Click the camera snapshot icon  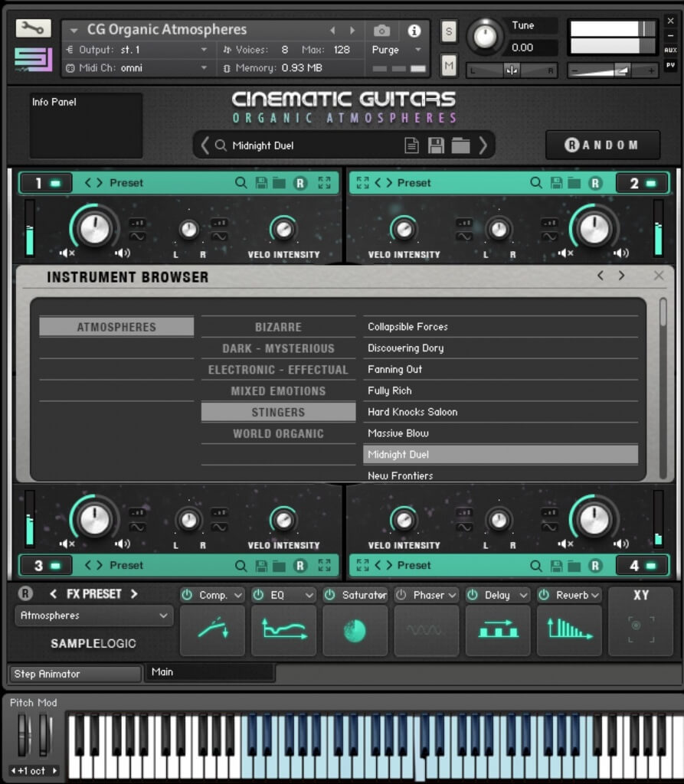(x=381, y=31)
